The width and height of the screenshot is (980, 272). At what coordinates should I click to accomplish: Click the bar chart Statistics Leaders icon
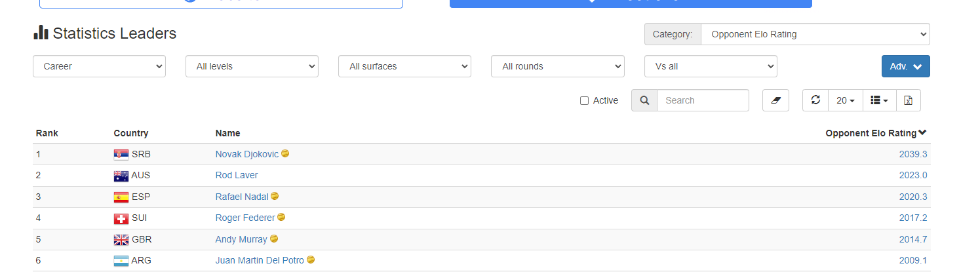coord(41,33)
